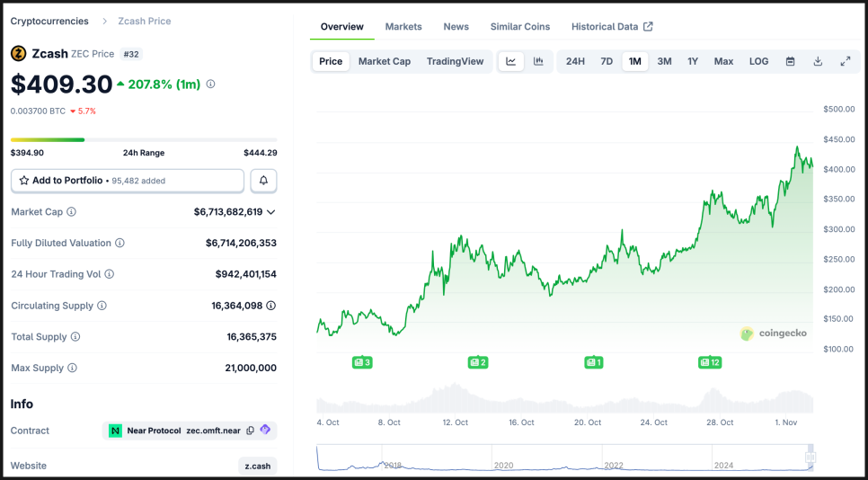The height and width of the screenshot is (480, 868).
Task: Switch to candlestick chart view
Action: [x=538, y=61]
